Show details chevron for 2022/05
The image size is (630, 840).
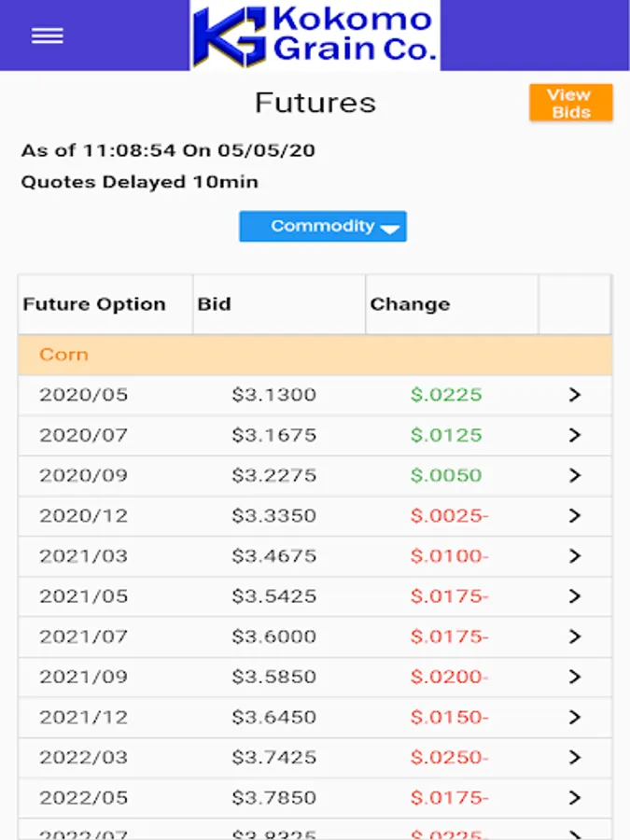tap(575, 798)
